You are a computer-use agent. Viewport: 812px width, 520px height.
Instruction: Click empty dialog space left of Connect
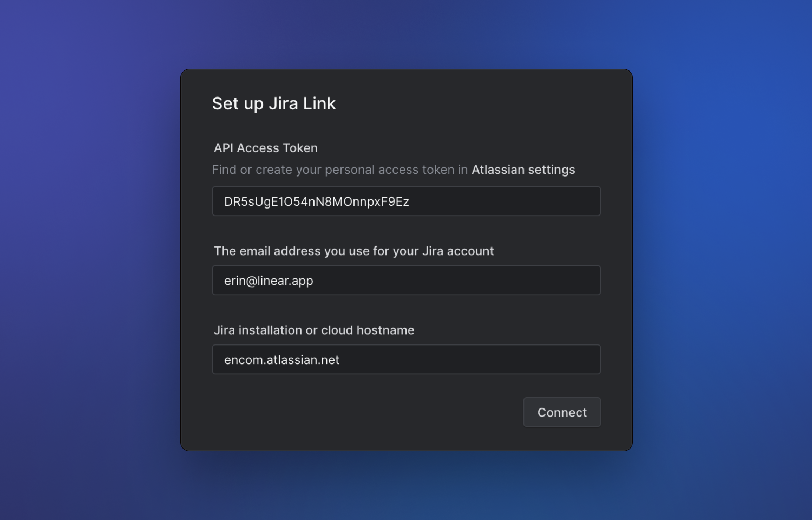pos(352,413)
